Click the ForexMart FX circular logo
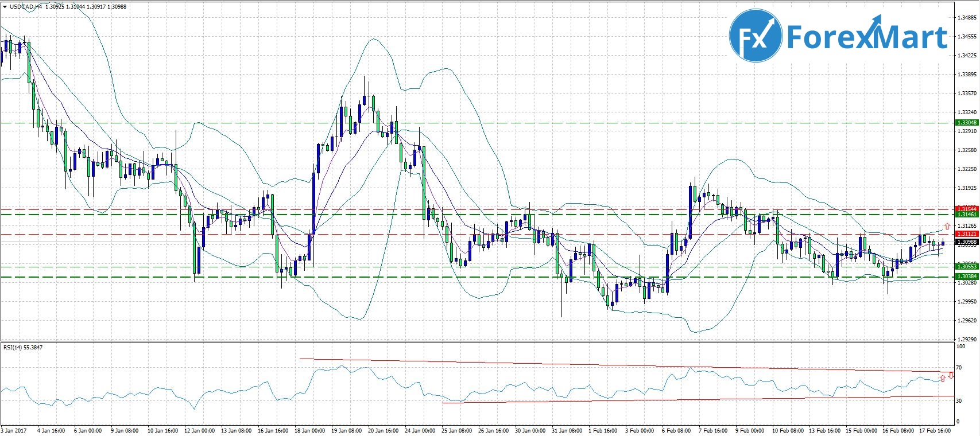This screenshot has height=436, width=980. click(x=756, y=36)
